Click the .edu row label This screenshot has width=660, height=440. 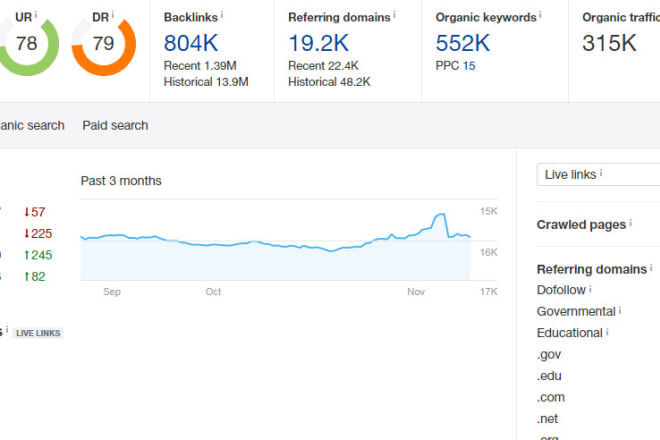pos(549,376)
